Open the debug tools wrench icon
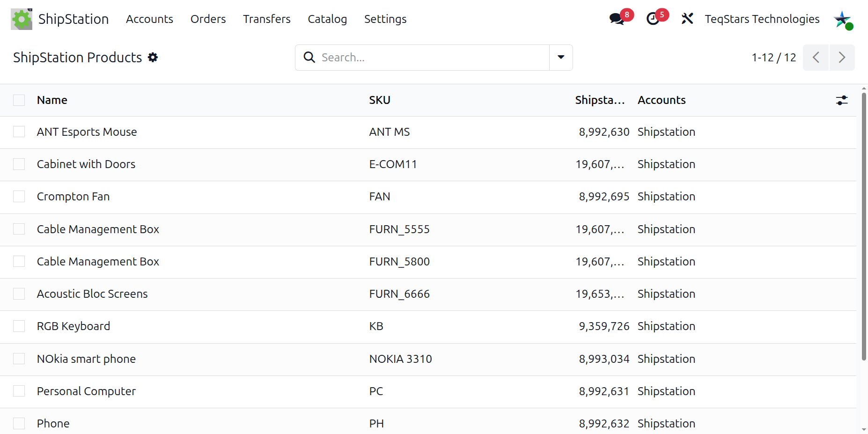The width and height of the screenshot is (868, 434). tap(687, 19)
